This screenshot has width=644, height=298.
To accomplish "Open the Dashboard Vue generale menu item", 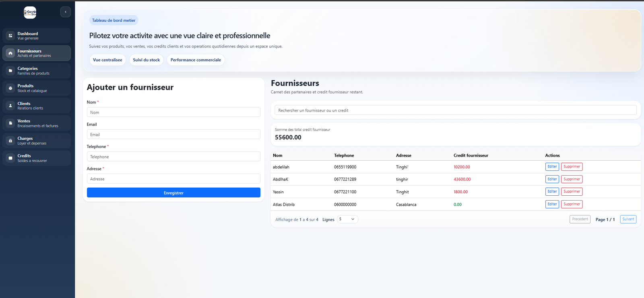I will point(37,36).
